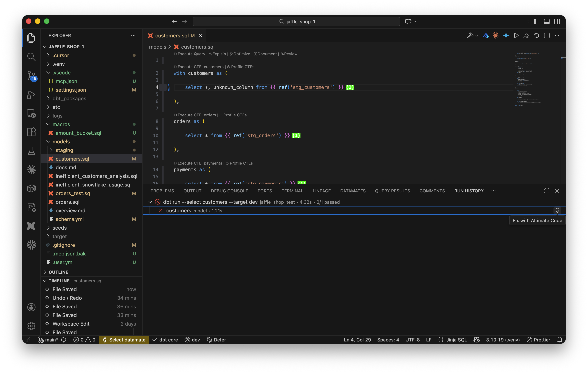This screenshot has height=373, width=588.
Task: Collapse the JAFFLE-SHOP-1 root folder
Action: (45, 47)
